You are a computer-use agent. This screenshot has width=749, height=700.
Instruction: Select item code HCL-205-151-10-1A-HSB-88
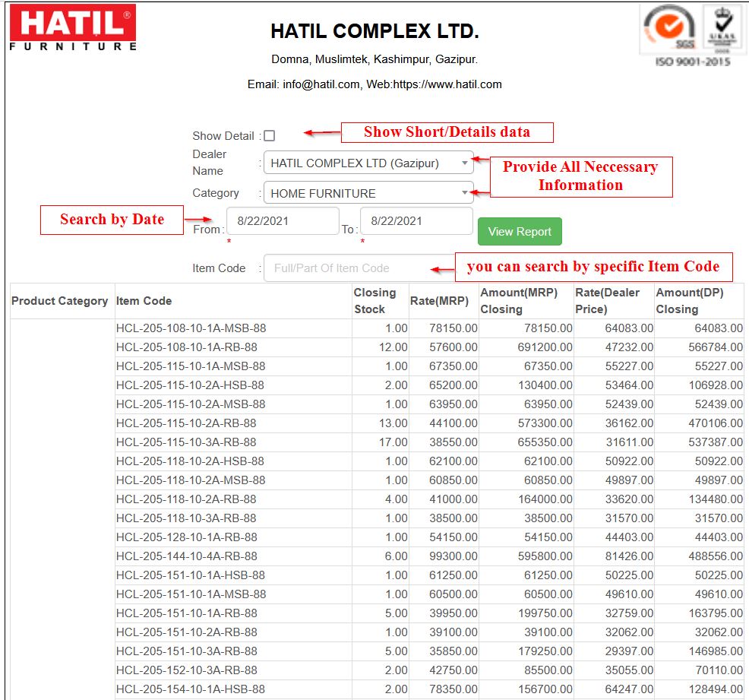click(191, 575)
